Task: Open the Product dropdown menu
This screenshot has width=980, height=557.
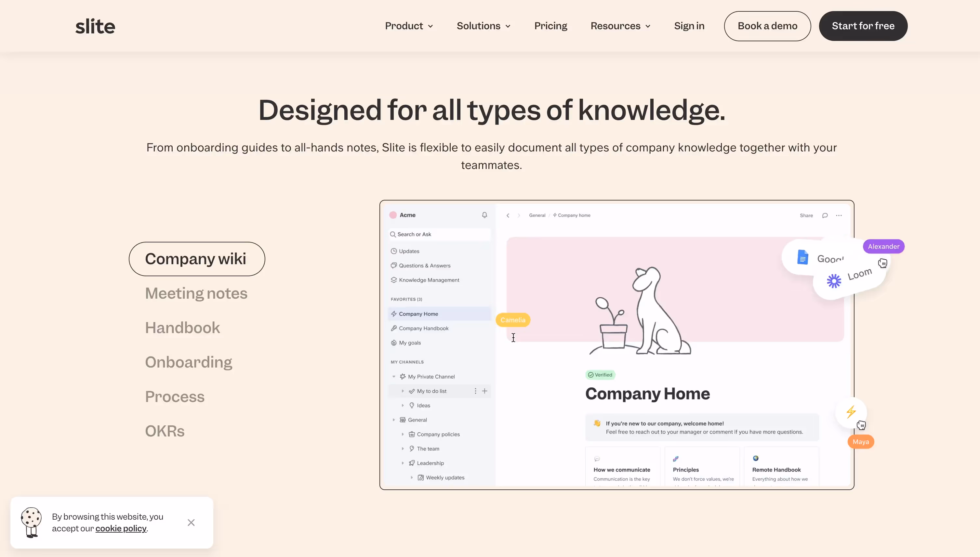Action: coord(409,26)
